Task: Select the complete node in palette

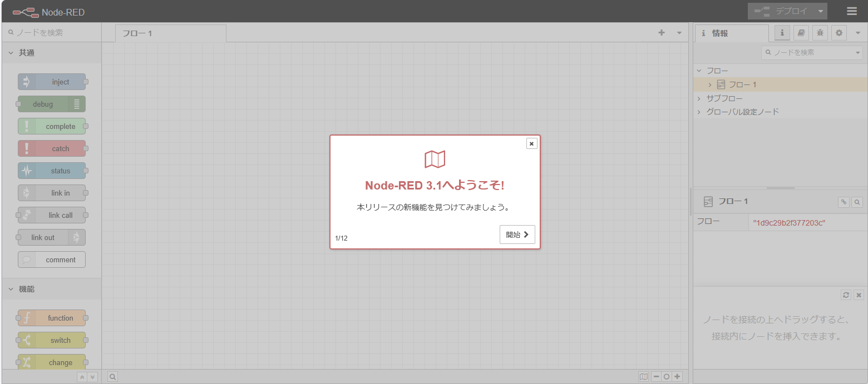Action: pos(52,126)
